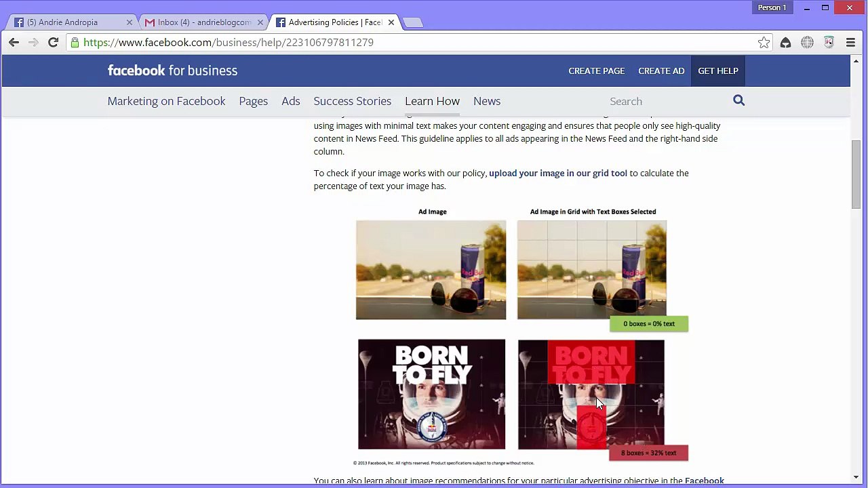868x488 pixels.
Task: Go back using browser back arrow
Action: (x=14, y=42)
